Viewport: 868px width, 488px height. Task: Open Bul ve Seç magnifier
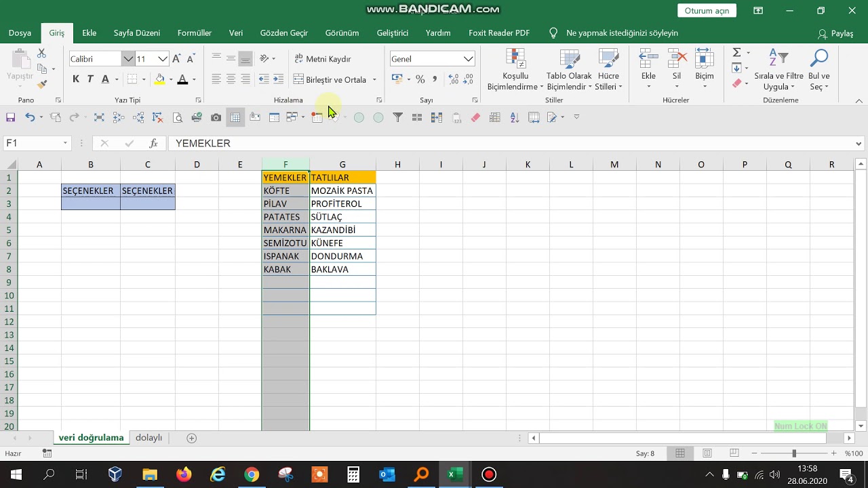pos(819,69)
